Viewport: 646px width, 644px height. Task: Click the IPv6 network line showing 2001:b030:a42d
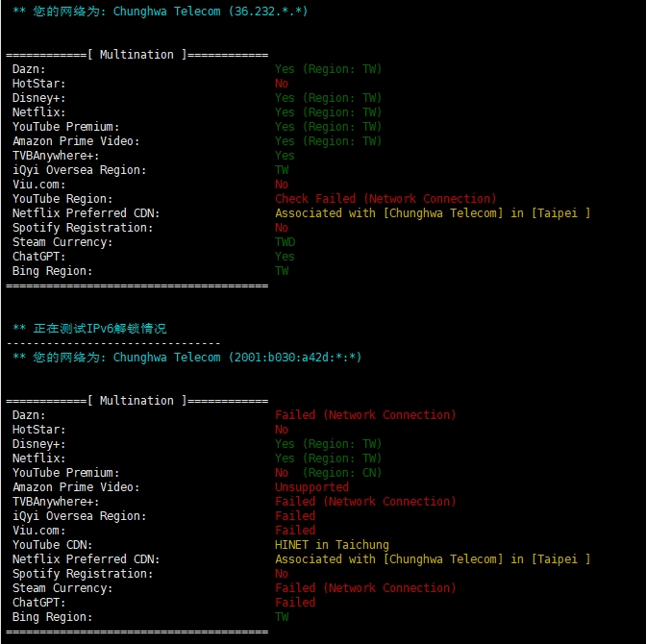[186, 358]
